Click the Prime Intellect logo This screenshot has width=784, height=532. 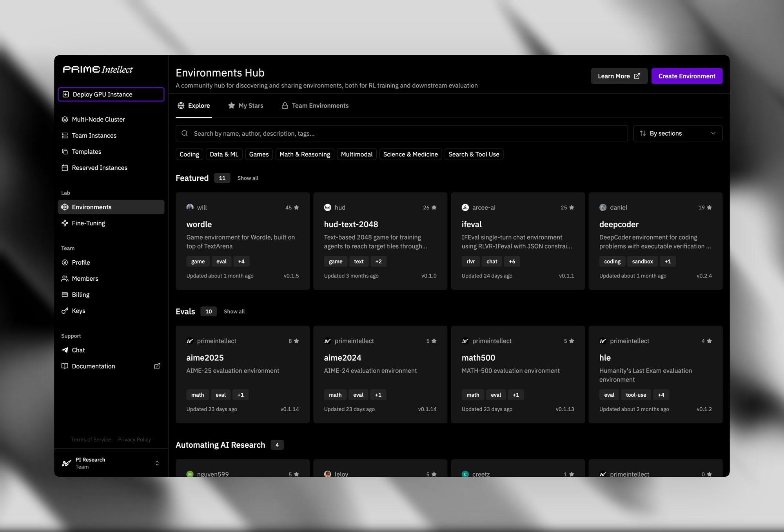click(98, 69)
